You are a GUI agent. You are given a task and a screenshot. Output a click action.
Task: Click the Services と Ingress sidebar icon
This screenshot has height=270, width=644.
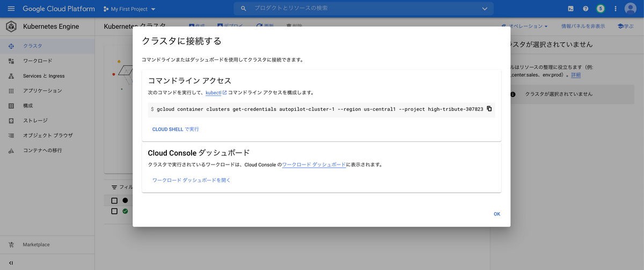click(x=11, y=76)
